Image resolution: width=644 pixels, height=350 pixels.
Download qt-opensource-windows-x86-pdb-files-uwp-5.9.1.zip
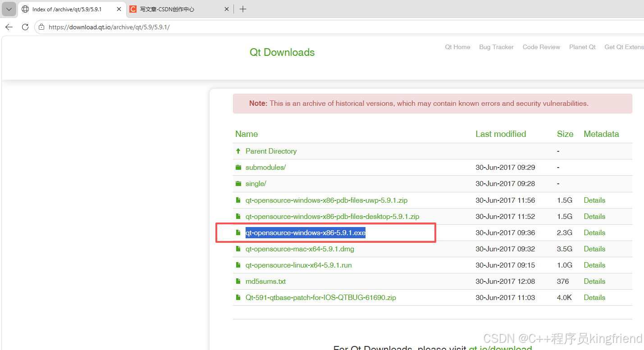click(326, 200)
